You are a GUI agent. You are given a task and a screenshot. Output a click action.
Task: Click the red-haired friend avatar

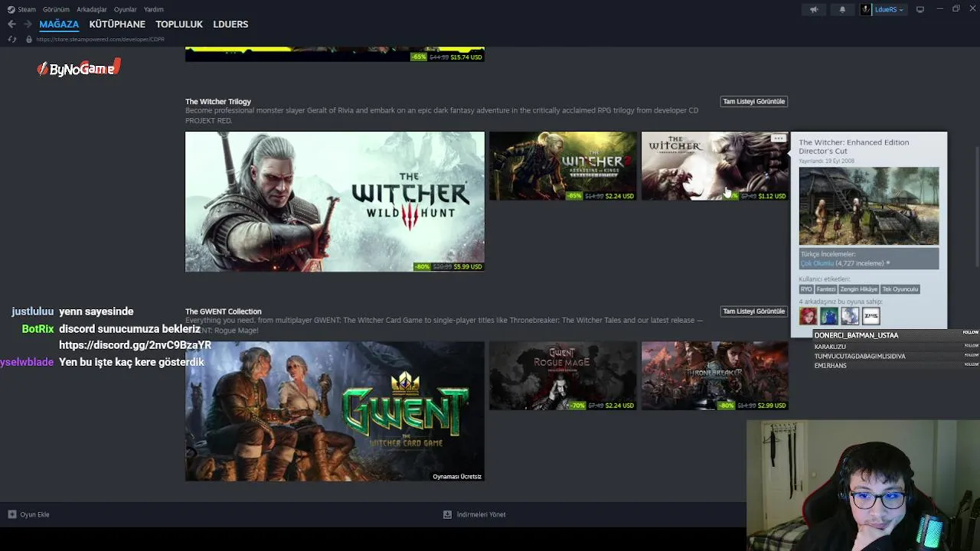coord(808,316)
